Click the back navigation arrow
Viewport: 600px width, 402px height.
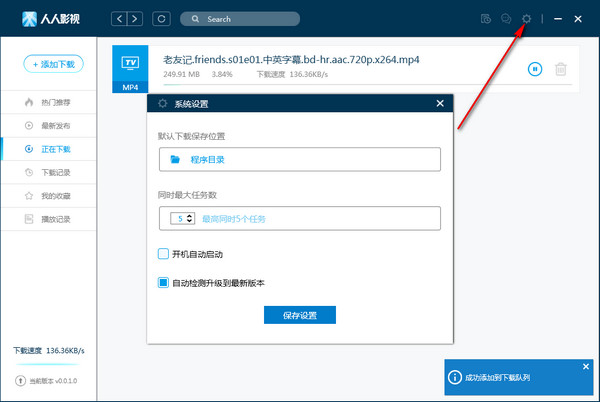(120, 19)
